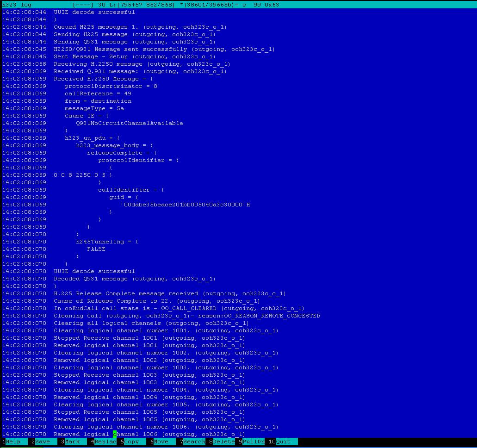Image resolution: width=477 pixels, height=448 pixels.
Task: Place cursor on 'protocolDiscriminator = 8' line
Action: pyautogui.click(x=111, y=86)
